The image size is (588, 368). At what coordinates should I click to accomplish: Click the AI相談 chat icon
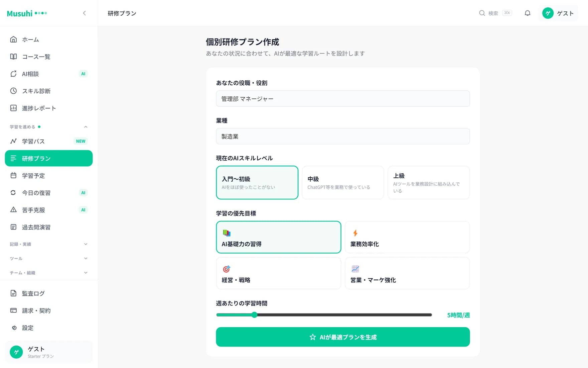(x=13, y=74)
